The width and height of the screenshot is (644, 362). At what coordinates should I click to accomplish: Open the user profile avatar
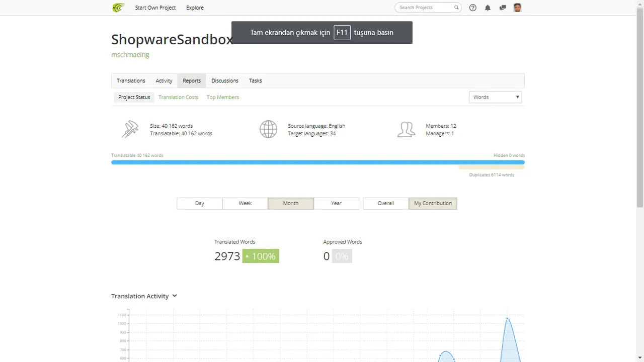517,8
